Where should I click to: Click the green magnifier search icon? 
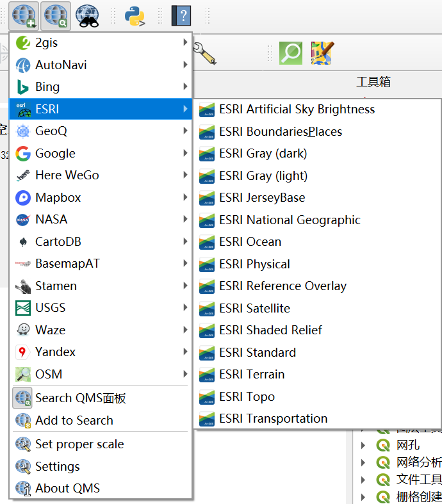coord(291,53)
